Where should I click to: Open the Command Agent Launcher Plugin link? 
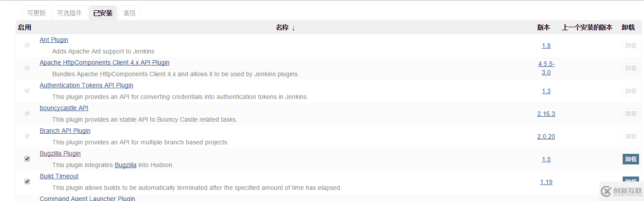pyautogui.click(x=87, y=198)
